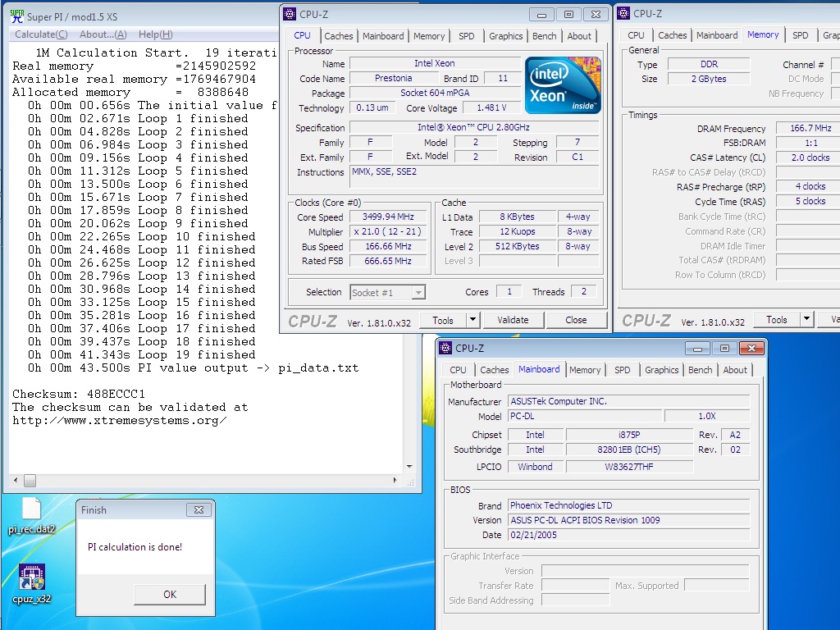Click the Validate button in CPU-Z
The height and width of the screenshot is (630, 840).
(513, 320)
